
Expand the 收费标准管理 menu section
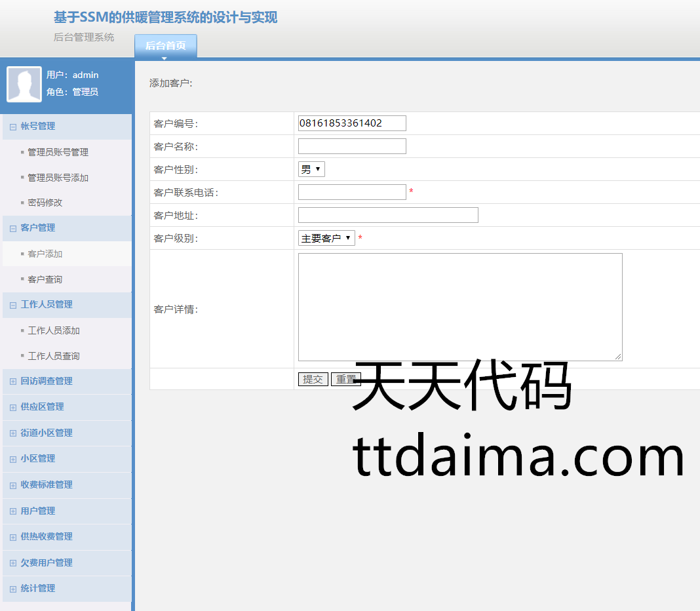(46, 485)
